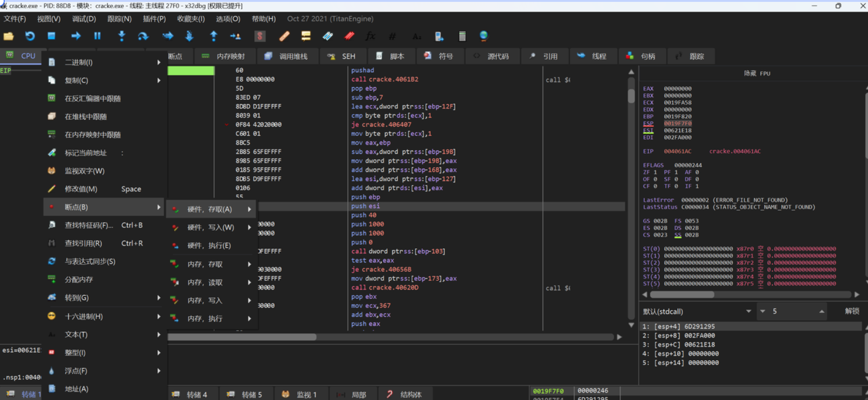This screenshot has width=868, height=400.
Task: Expand the 十六进制(H) submenu
Action: click(105, 316)
